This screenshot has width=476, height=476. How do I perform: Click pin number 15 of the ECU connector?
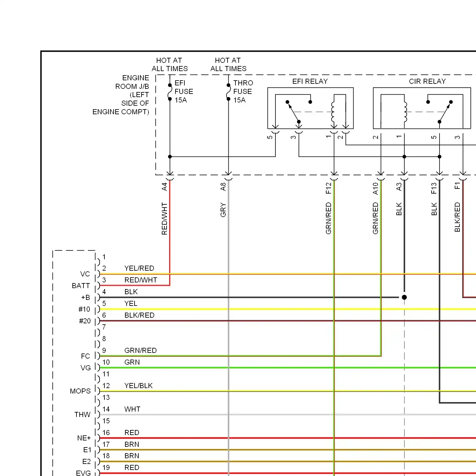click(x=106, y=421)
